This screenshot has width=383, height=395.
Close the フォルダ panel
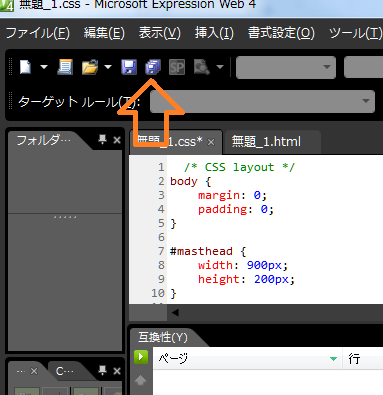pyautogui.click(x=117, y=140)
